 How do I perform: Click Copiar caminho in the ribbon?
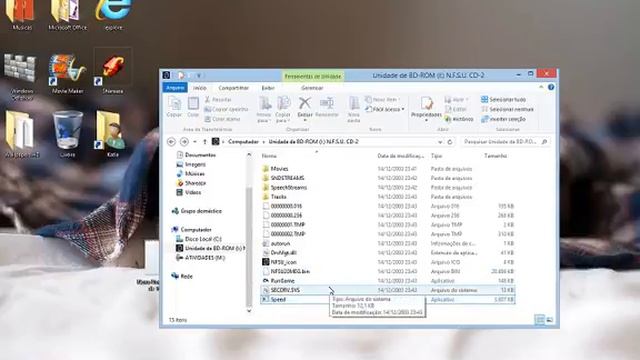click(x=226, y=109)
